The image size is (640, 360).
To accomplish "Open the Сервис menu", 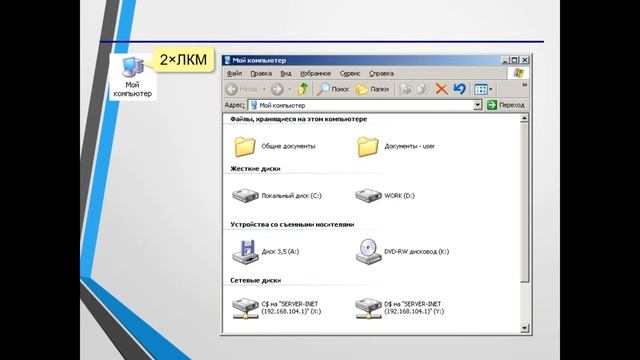I will click(350, 73).
